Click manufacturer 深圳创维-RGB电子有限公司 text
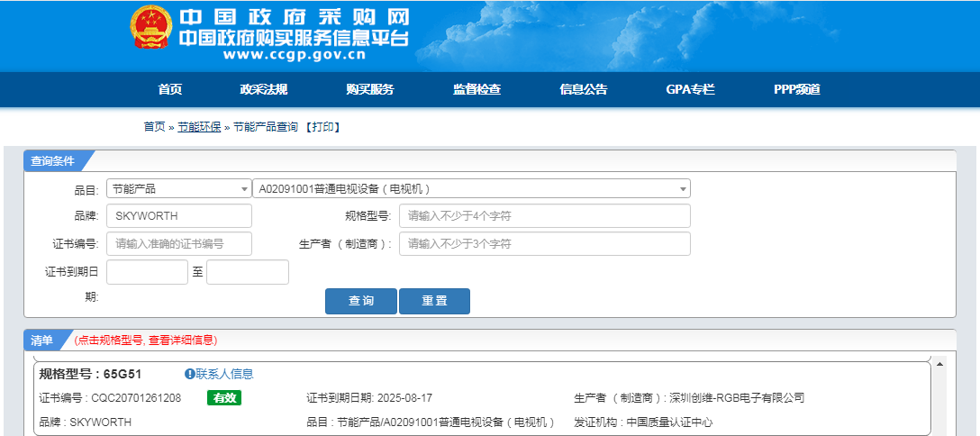 point(737,398)
